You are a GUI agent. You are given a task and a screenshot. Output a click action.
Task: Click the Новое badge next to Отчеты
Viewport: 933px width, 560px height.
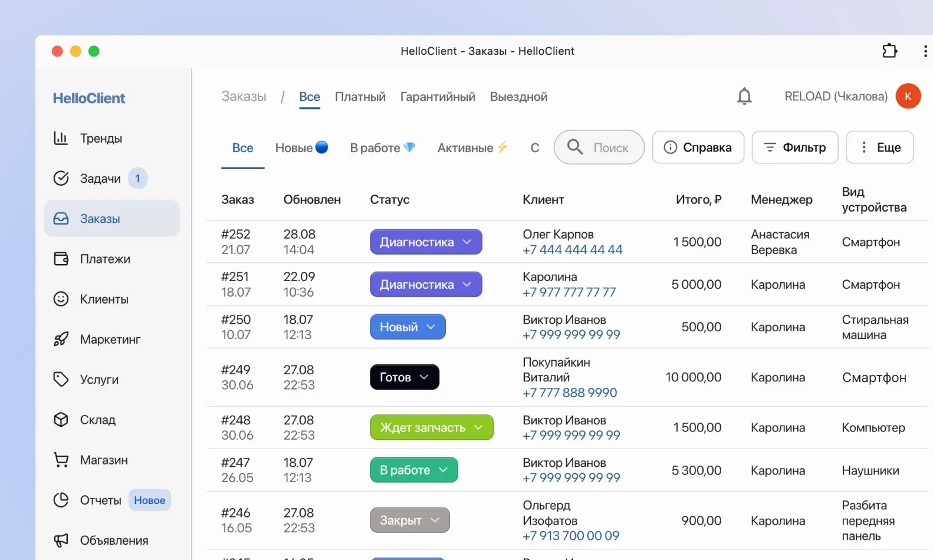[149, 500]
